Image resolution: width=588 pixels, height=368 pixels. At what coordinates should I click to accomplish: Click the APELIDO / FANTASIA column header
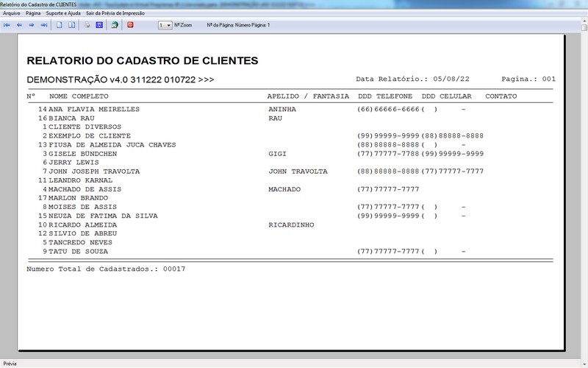pyautogui.click(x=308, y=96)
